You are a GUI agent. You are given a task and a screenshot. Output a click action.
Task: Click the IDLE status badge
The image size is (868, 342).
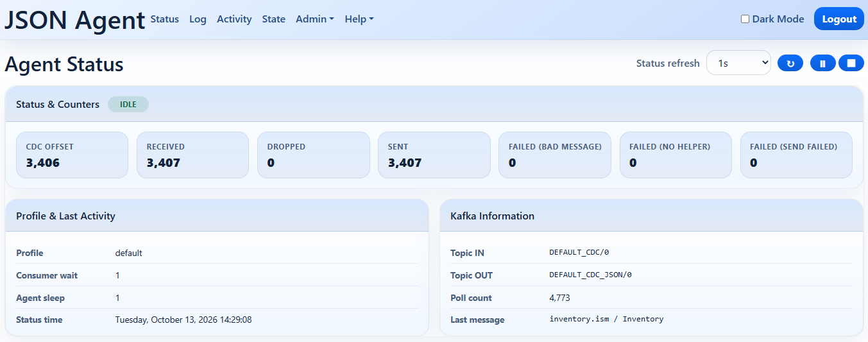128,104
